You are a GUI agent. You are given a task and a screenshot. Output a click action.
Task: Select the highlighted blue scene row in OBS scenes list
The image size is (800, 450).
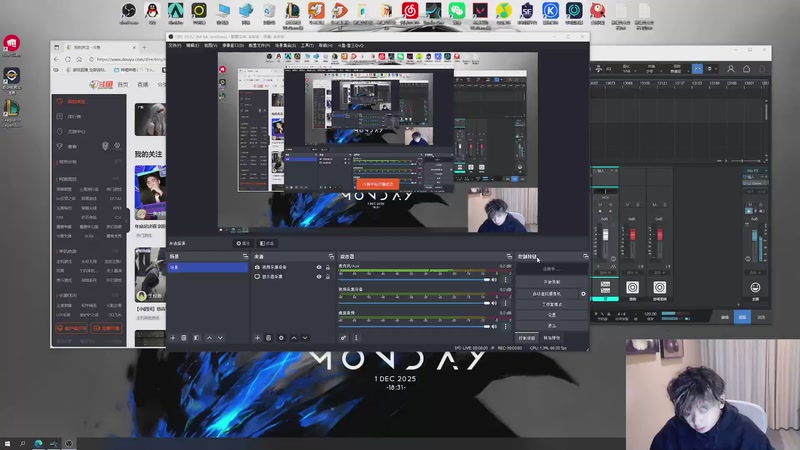208,267
